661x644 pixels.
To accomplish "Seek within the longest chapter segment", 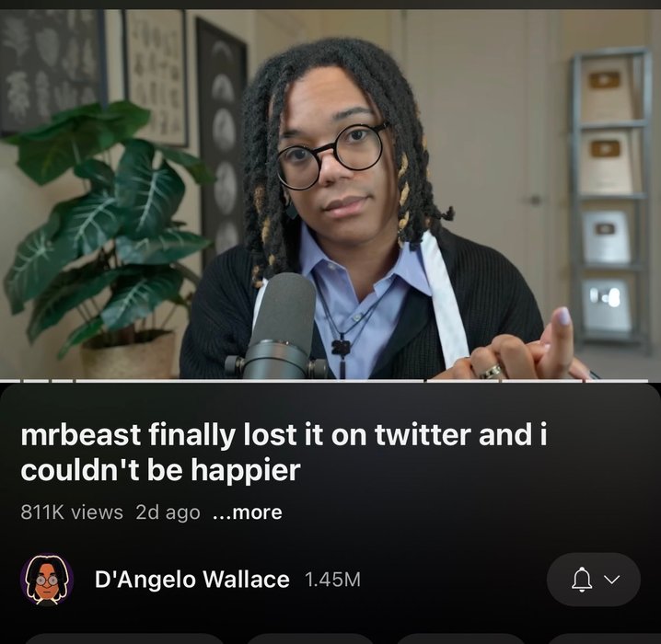I will (x=249, y=381).
